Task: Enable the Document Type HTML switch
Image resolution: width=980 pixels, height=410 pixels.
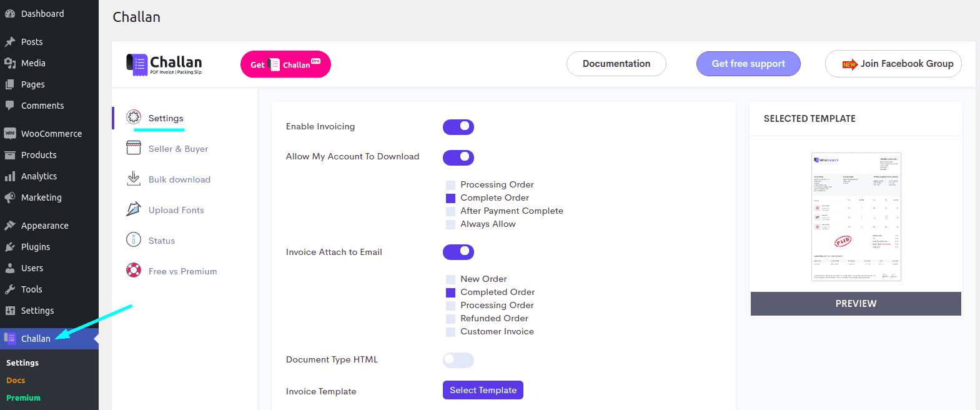Action: 458,360
